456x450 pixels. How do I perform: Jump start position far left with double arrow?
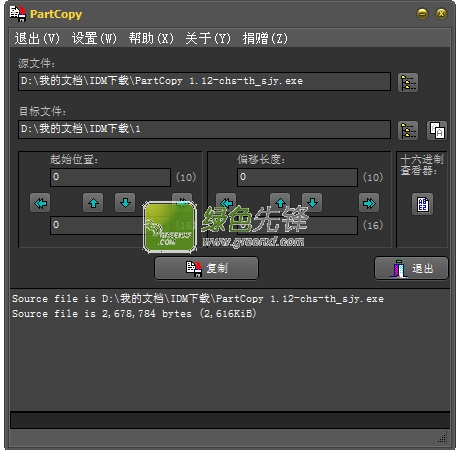(x=40, y=203)
